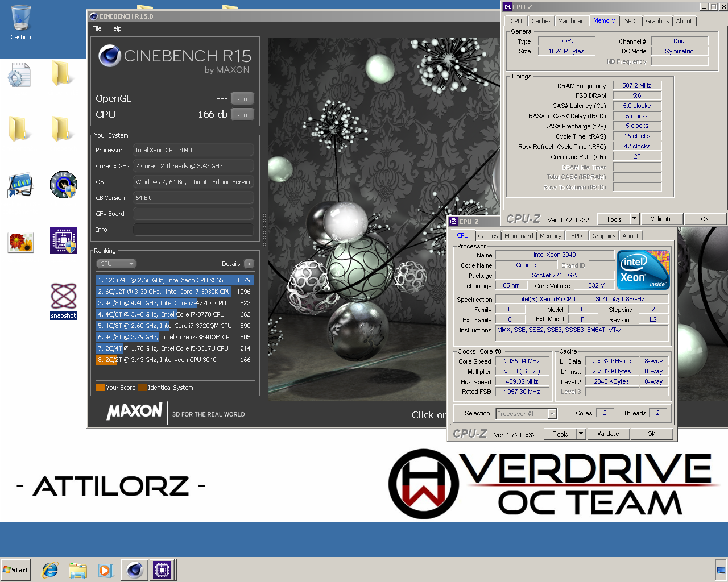728x582 pixels.
Task: Select the i7-3770 ranking row
Action: (x=175, y=314)
